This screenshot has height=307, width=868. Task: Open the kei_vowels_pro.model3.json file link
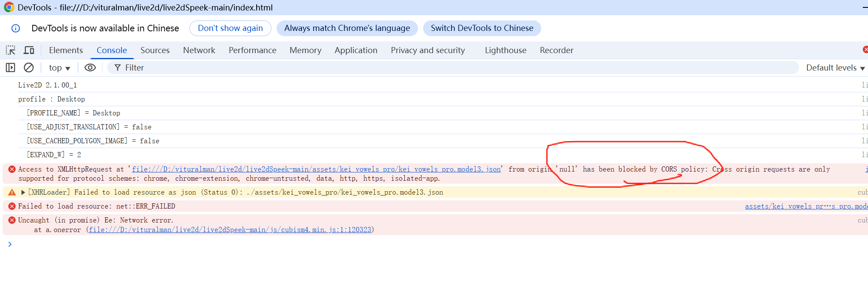[x=316, y=169]
